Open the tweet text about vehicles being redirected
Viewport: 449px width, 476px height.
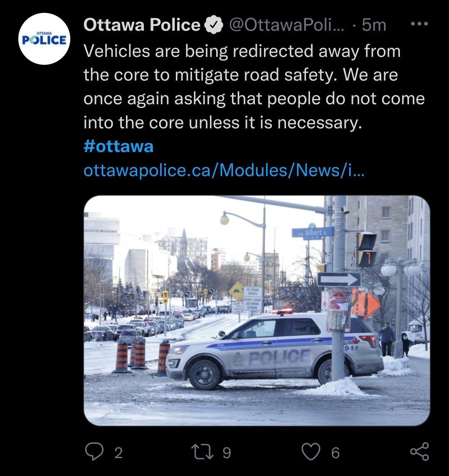click(x=254, y=87)
